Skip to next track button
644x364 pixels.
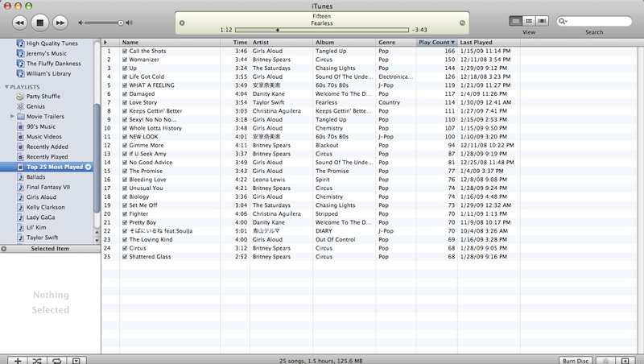61,22
